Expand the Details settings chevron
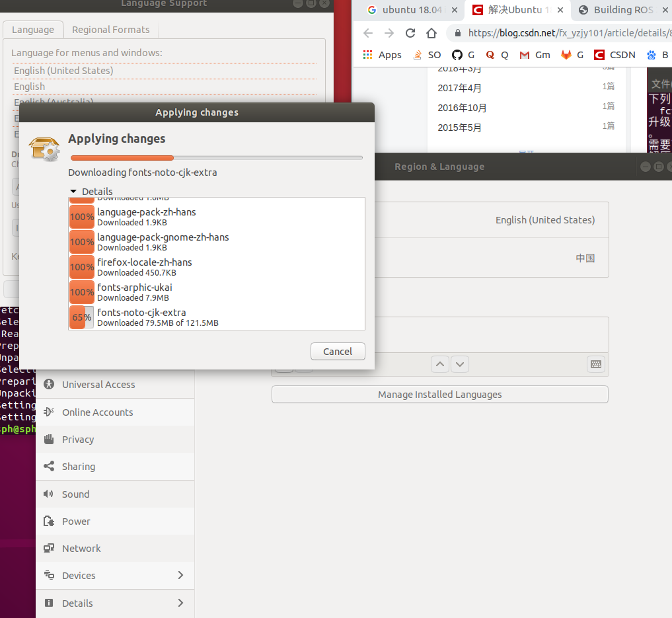This screenshot has width=672, height=618. (x=180, y=603)
